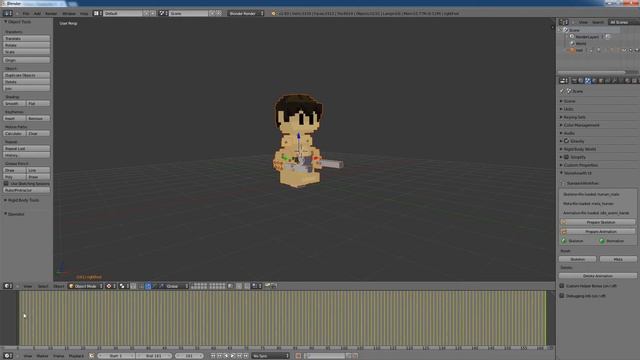The image size is (640, 360).
Task: Click the Origin button in Object Tools
Action: coord(27,60)
